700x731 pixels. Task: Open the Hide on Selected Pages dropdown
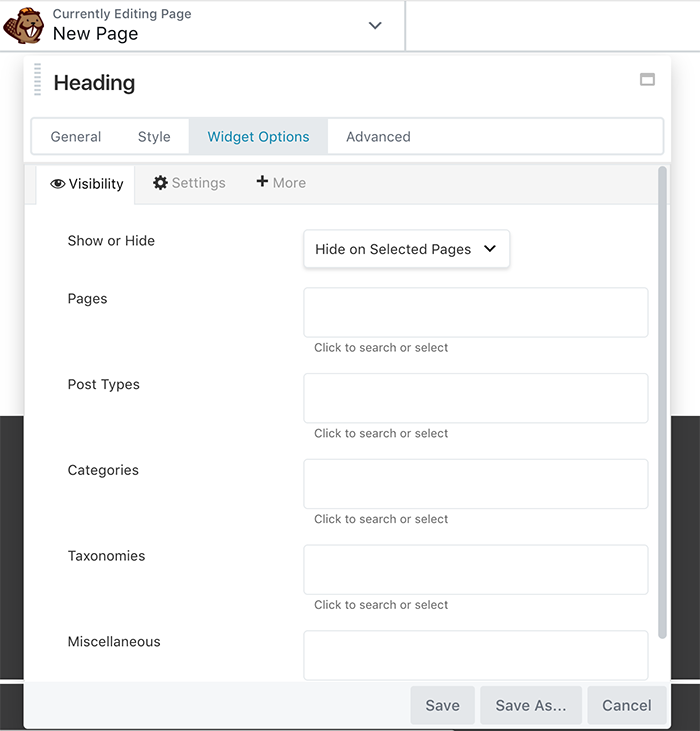point(406,249)
